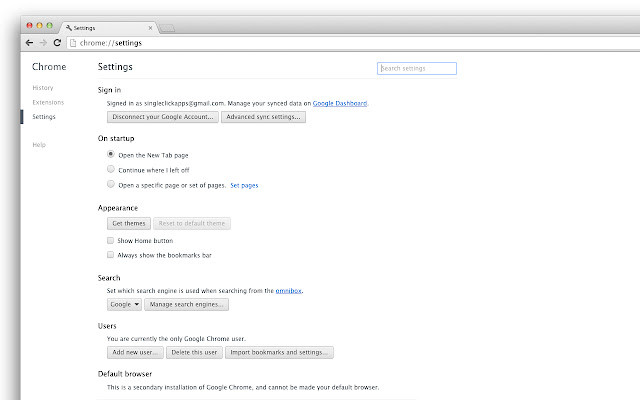Select Open a specific page option

[x=111, y=184]
